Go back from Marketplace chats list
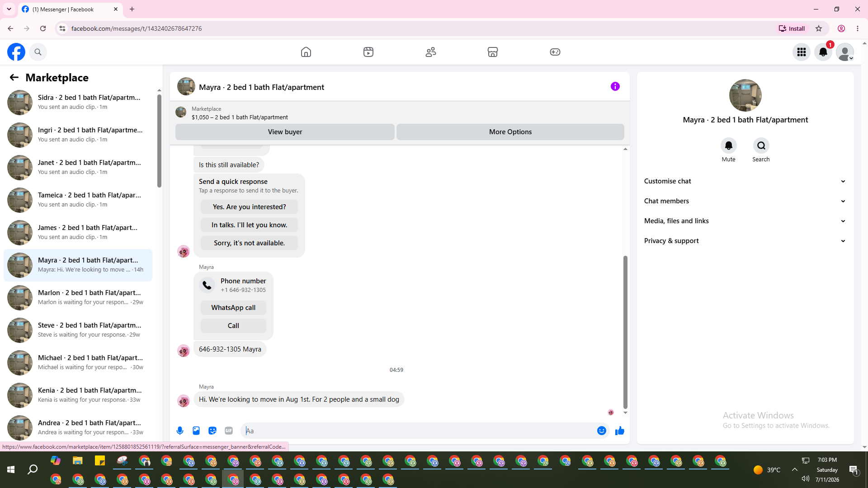The image size is (868, 488). 14,78
